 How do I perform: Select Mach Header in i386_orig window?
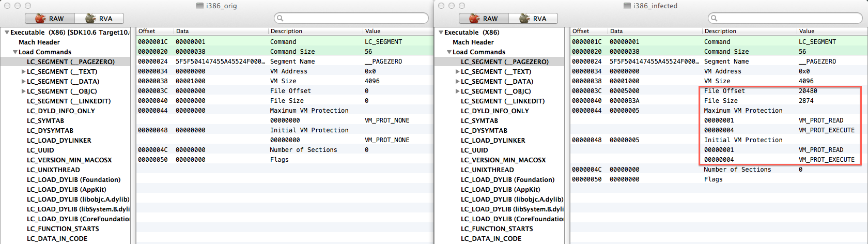pos(39,42)
